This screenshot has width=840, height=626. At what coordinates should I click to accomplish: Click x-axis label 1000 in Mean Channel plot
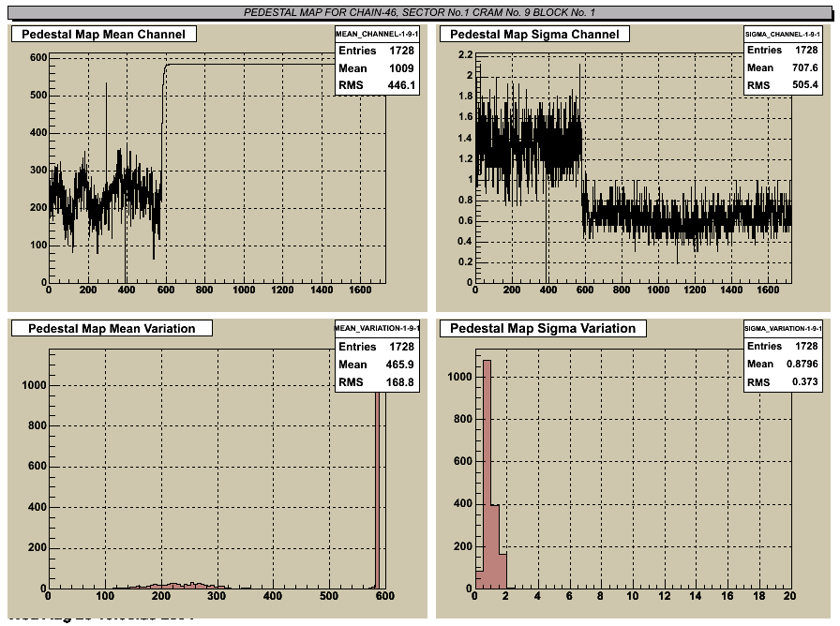pyautogui.click(x=244, y=290)
